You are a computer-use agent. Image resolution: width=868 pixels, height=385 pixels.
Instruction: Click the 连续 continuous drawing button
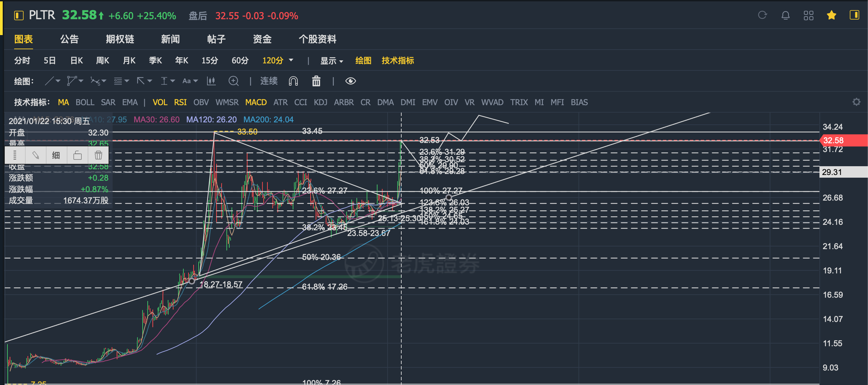click(269, 81)
